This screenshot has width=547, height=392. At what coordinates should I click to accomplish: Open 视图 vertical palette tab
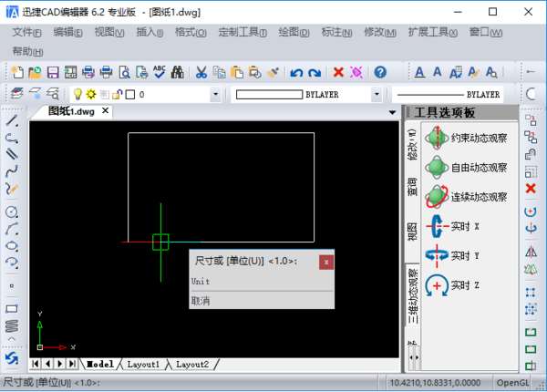(413, 232)
